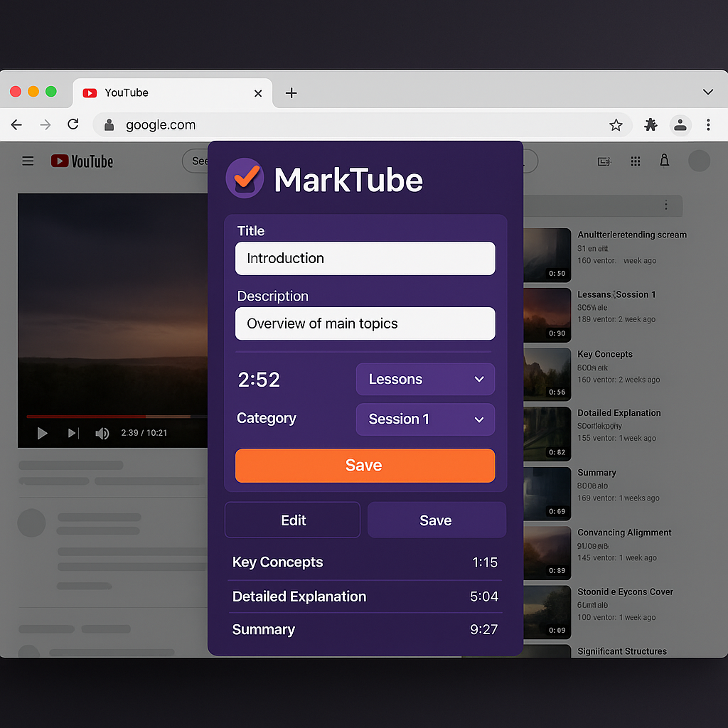Open the Convancing Aligmment video thumbnail

[547, 552]
